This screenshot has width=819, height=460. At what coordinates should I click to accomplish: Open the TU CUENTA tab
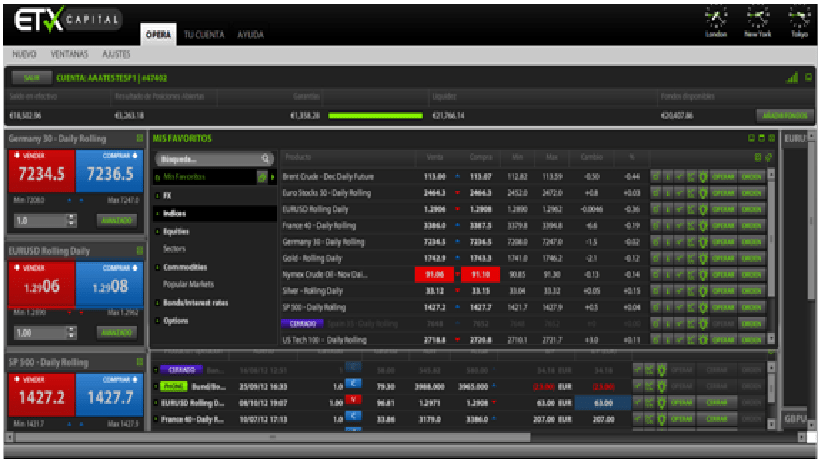[203, 35]
